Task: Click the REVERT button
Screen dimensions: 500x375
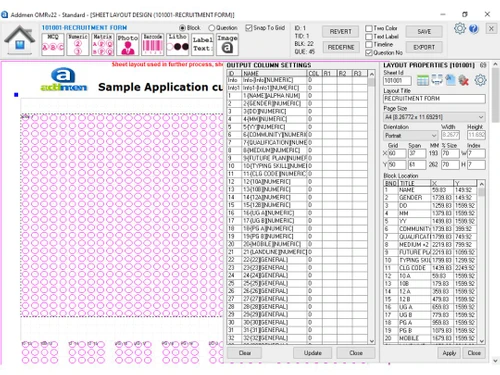Action: pyautogui.click(x=341, y=32)
